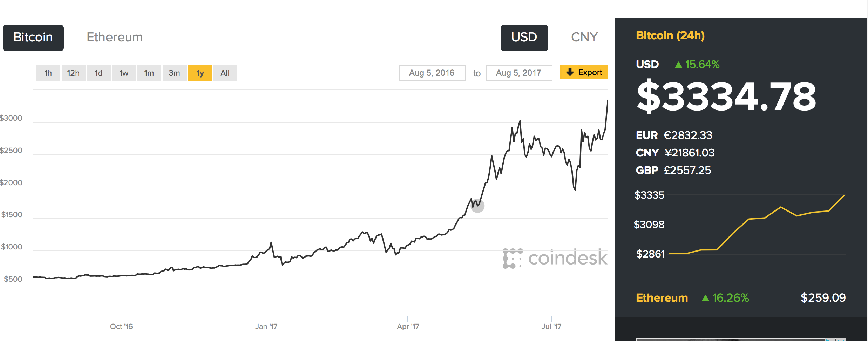Click the gray hover marker on chart line
Image resolution: width=868 pixels, height=341 pixels.
click(x=477, y=206)
